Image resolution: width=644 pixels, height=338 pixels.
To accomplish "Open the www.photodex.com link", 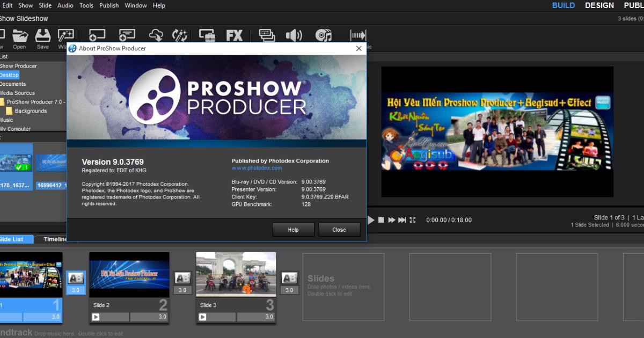I will point(257,168).
